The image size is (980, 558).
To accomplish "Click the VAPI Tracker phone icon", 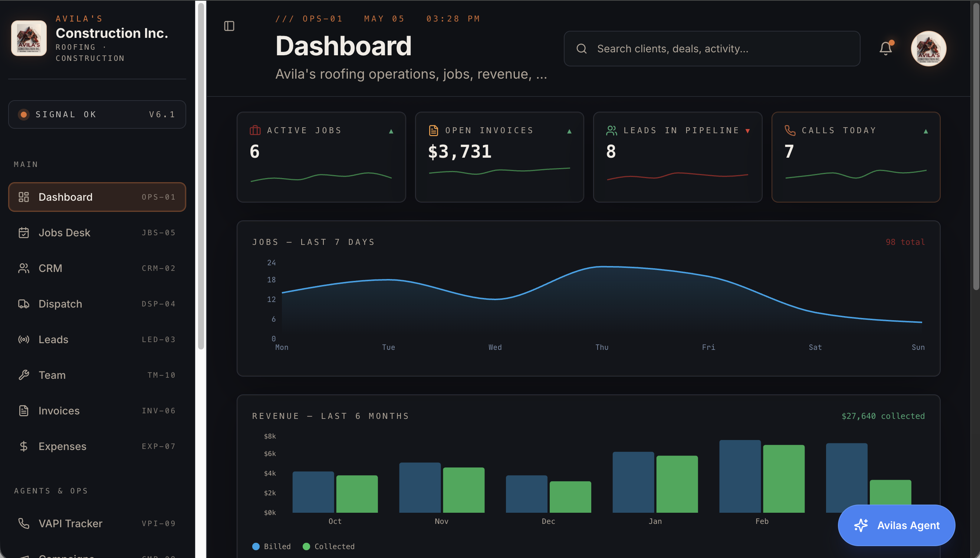I will pos(24,523).
